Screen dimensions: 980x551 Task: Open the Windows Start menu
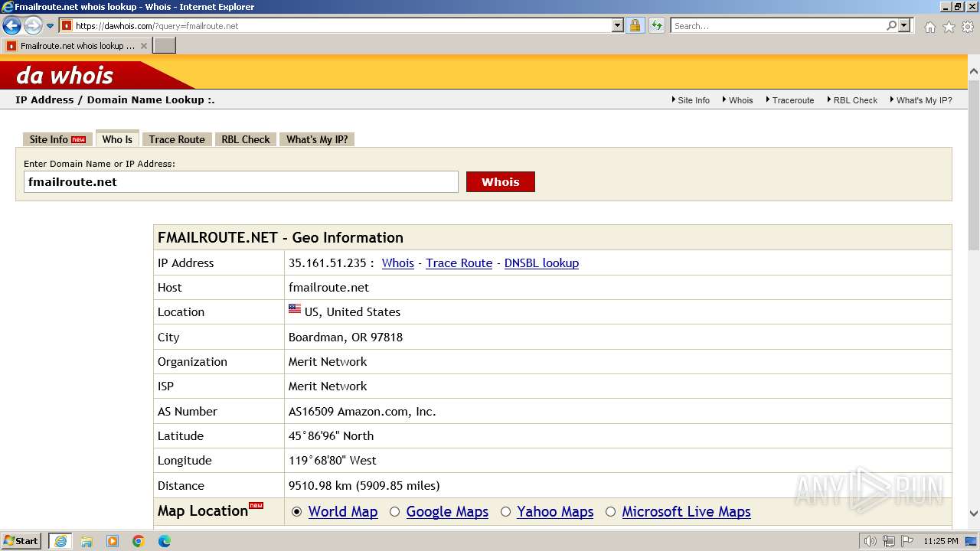pyautogui.click(x=21, y=541)
